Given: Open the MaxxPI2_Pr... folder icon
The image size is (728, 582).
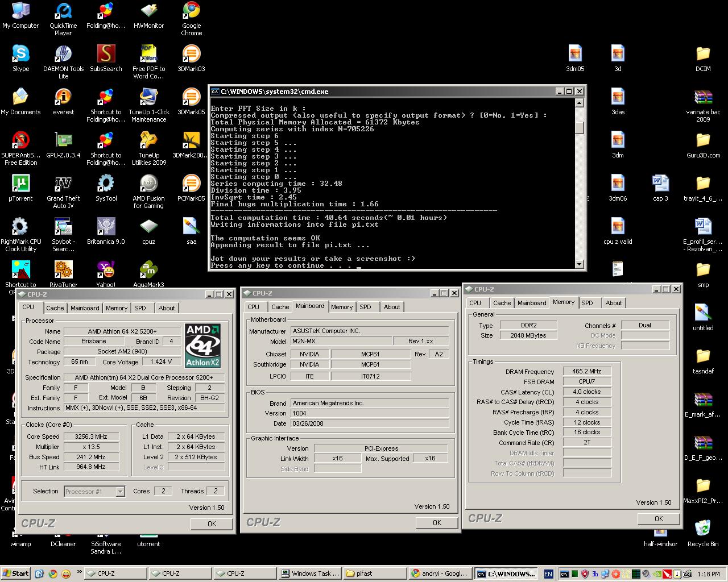Looking at the screenshot, I should [x=703, y=490].
